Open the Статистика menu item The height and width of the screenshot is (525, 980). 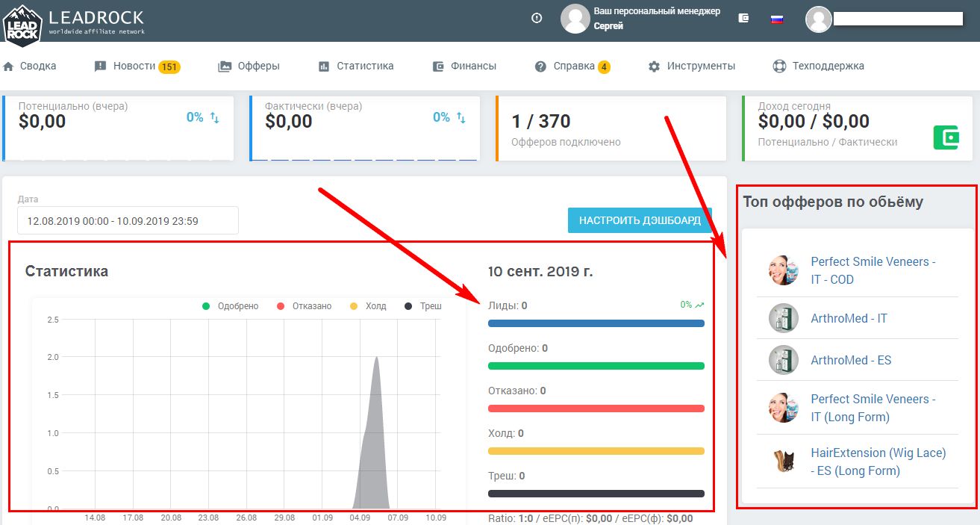click(356, 66)
